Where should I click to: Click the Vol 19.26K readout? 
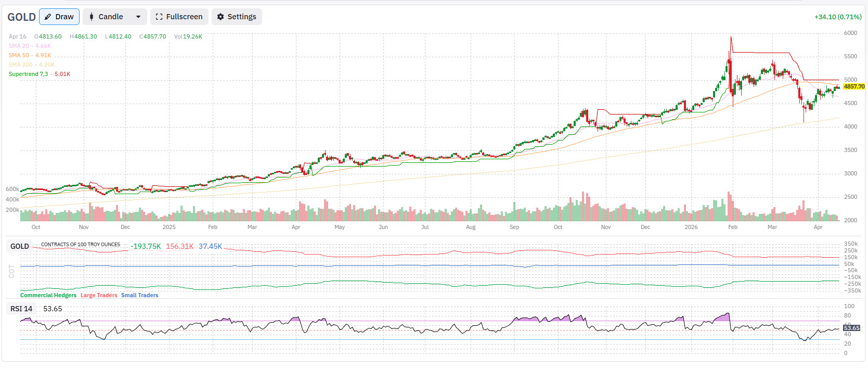click(x=188, y=36)
